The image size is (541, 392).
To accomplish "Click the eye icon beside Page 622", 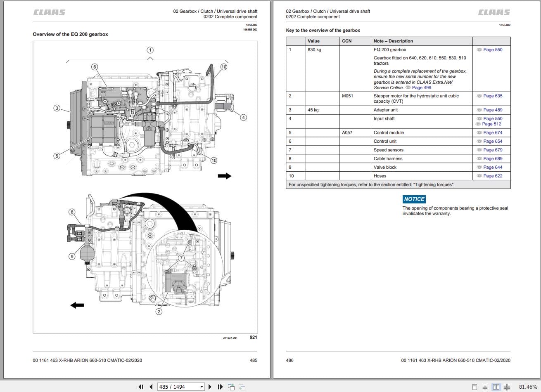I will point(479,176).
